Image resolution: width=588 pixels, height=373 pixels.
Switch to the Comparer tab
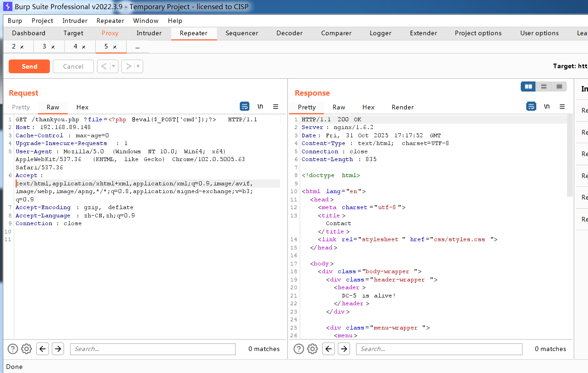pos(336,33)
